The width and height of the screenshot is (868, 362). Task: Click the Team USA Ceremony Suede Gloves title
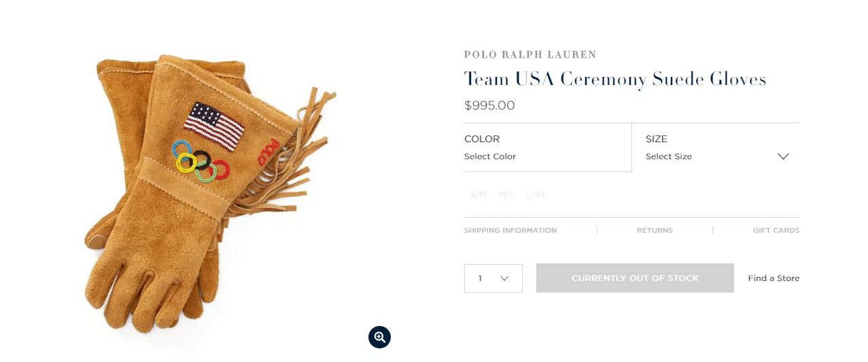pyautogui.click(x=615, y=79)
